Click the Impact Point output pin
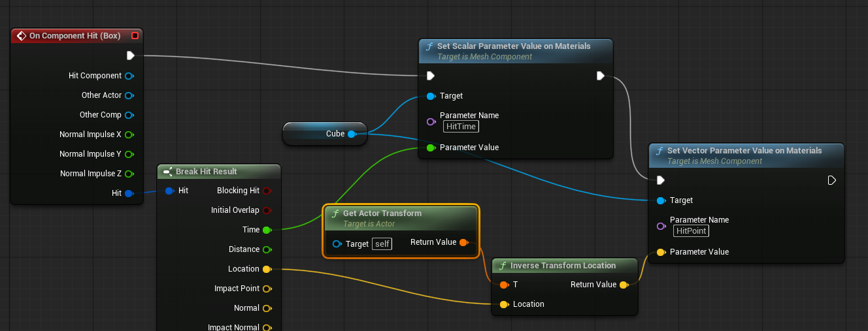868x331 pixels. [x=267, y=289]
